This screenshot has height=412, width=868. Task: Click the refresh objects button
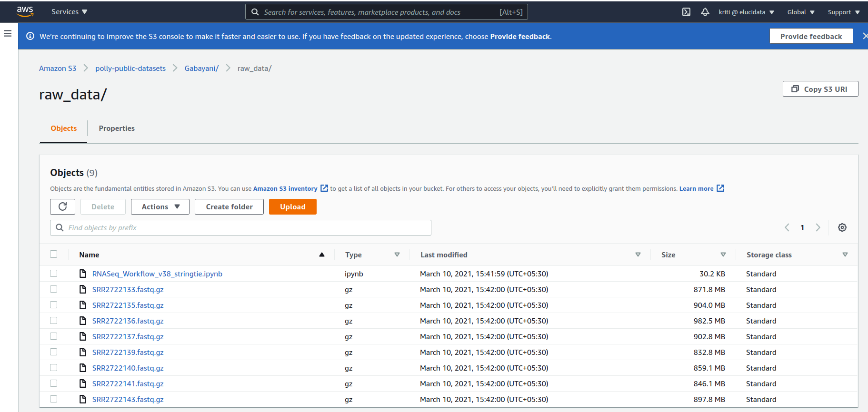(x=62, y=206)
